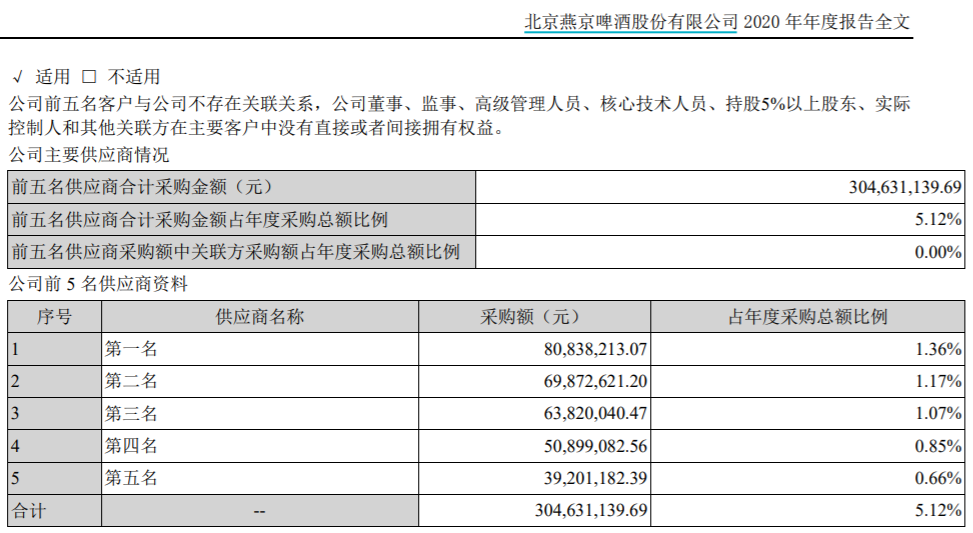Click amount 69,872,621.20
Image resolution: width=973 pixels, height=533 pixels.
pyautogui.click(x=595, y=382)
